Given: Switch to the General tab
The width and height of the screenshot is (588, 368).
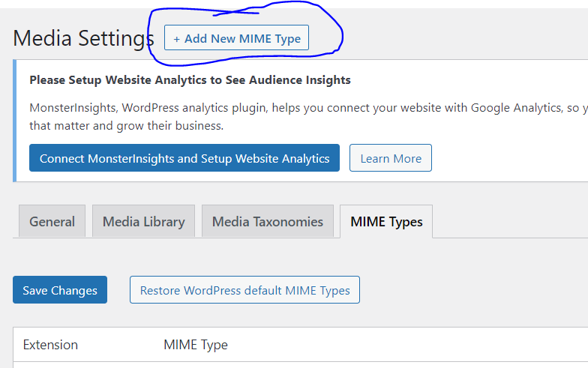Looking at the screenshot, I should click(52, 221).
